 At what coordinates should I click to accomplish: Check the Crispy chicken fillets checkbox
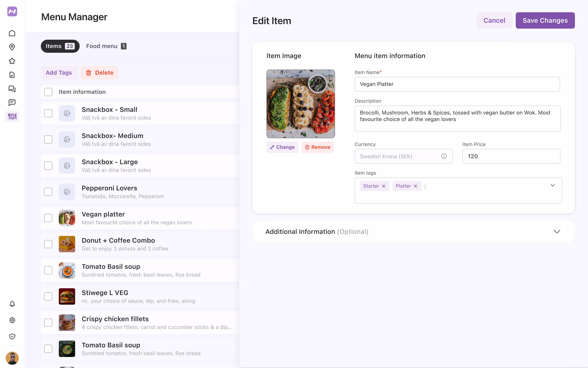click(48, 322)
